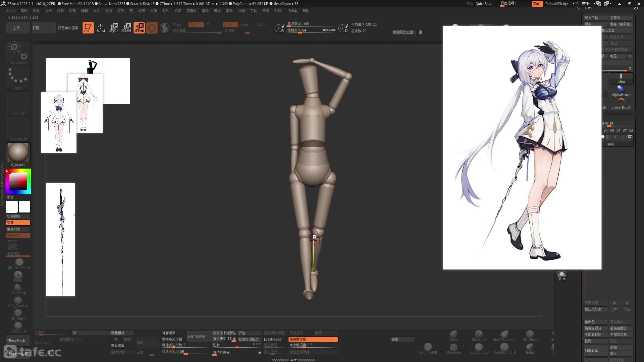Open the 材质 (Material) menu
This screenshot has width=644, height=362.
(x=154, y=11)
